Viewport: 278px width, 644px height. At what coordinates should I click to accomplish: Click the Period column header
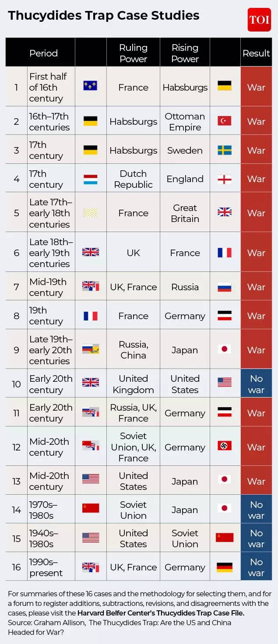click(43, 53)
